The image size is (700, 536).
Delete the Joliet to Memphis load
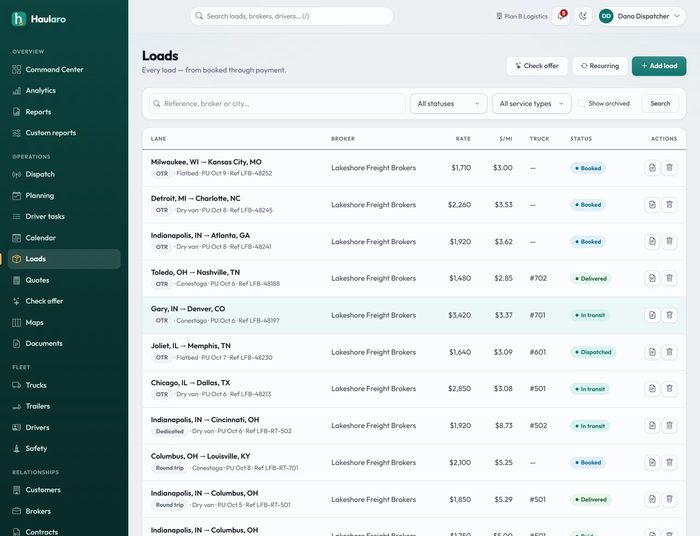(x=669, y=352)
